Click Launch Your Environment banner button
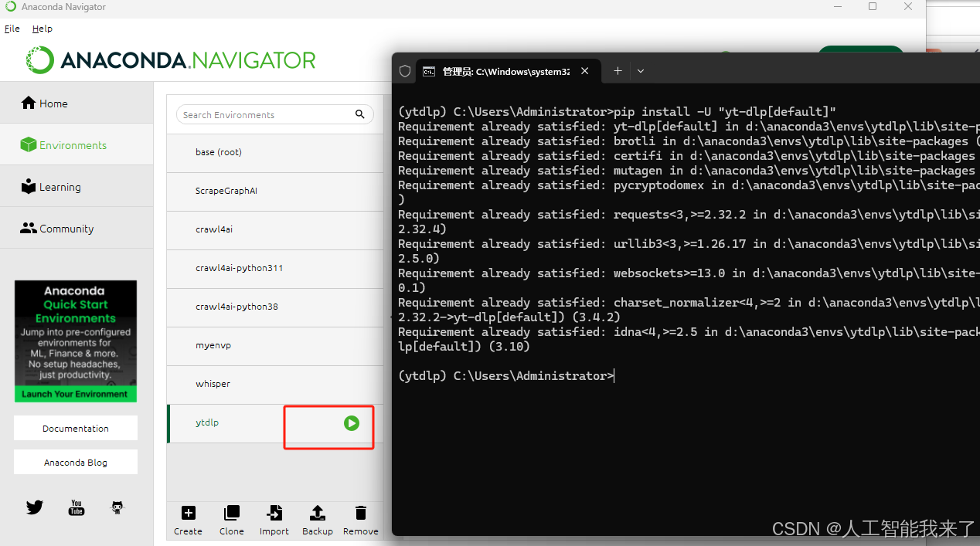The height and width of the screenshot is (546, 980). point(75,394)
